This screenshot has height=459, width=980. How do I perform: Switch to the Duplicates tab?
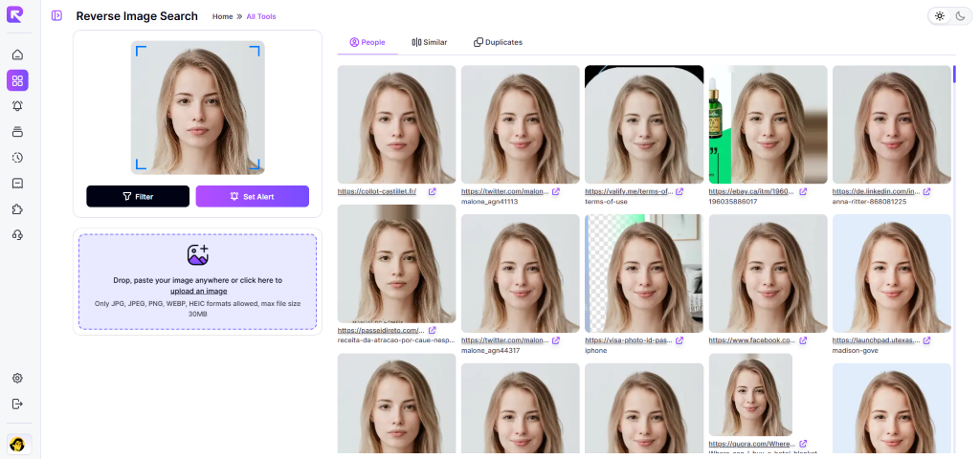pos(498,42)
